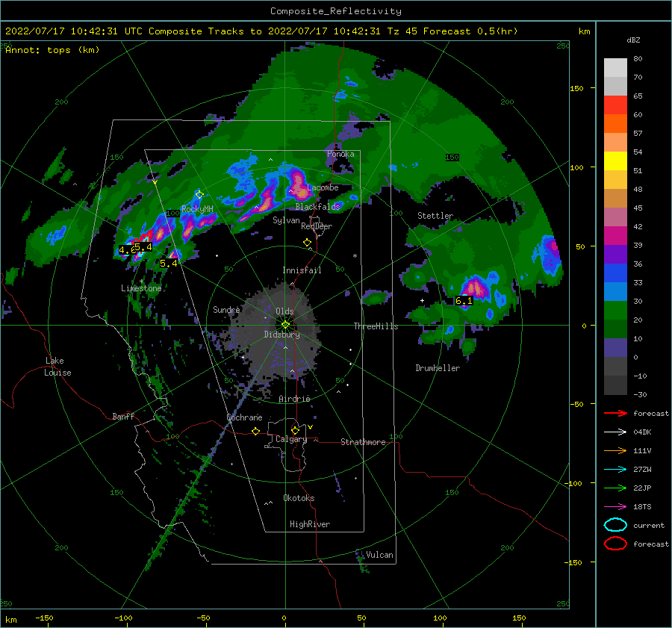672x628 pixels.
Task: Click the Composite_Reflectivity title
Action: click(335, 11)
